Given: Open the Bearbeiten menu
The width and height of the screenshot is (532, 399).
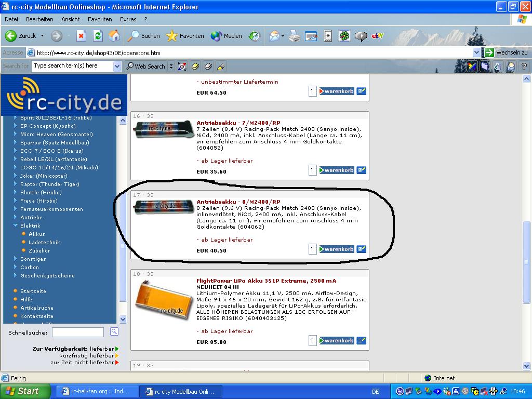Looking at the screenshot, I should (x=39, y=19).
